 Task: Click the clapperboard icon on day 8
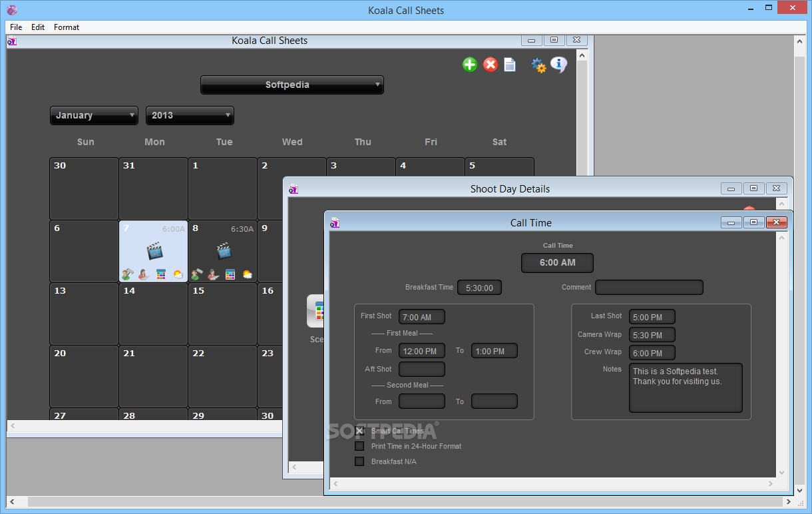coord(224,251)
